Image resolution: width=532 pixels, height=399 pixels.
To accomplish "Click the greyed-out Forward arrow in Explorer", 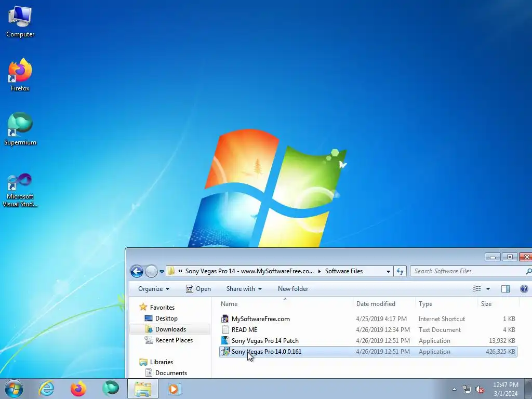I will (151, 271).
